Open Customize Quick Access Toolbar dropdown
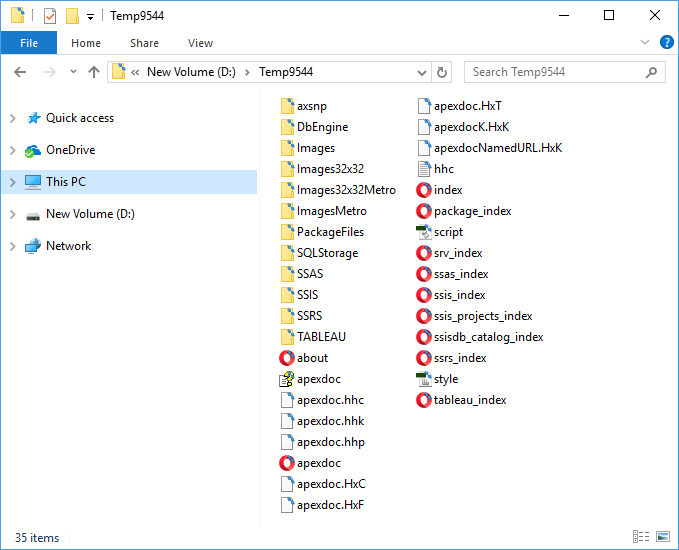 point(90,17)
